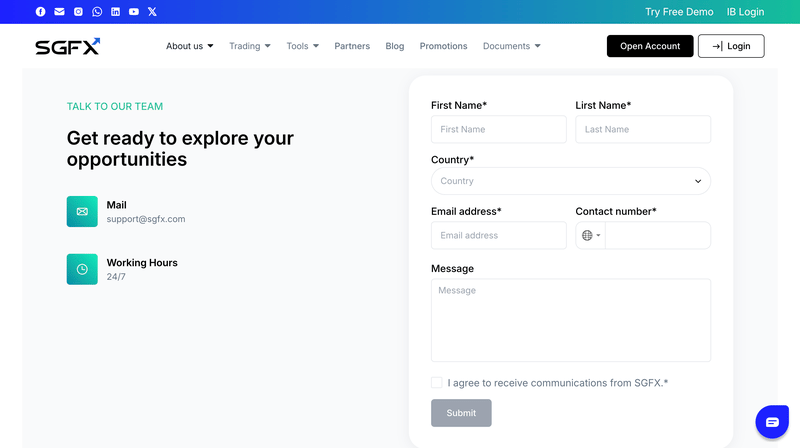
Task: Go to the Promotions page
Action: click(443, 46)
